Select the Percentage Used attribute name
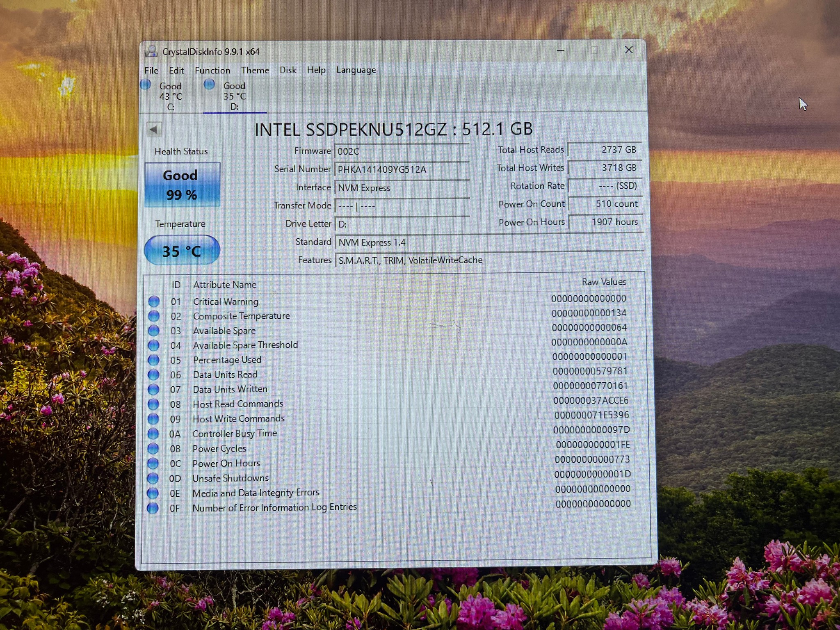Viewport: 840px width, 630px height. pos(227,360)
